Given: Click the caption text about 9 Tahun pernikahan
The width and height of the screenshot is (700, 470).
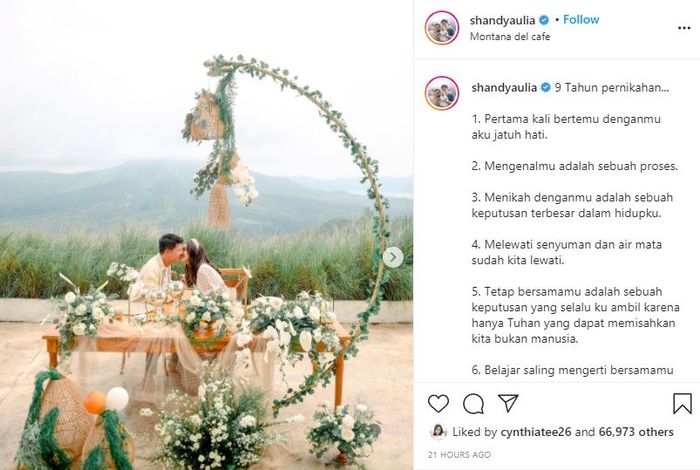Looking at the screenshot, I should (612, 87).
